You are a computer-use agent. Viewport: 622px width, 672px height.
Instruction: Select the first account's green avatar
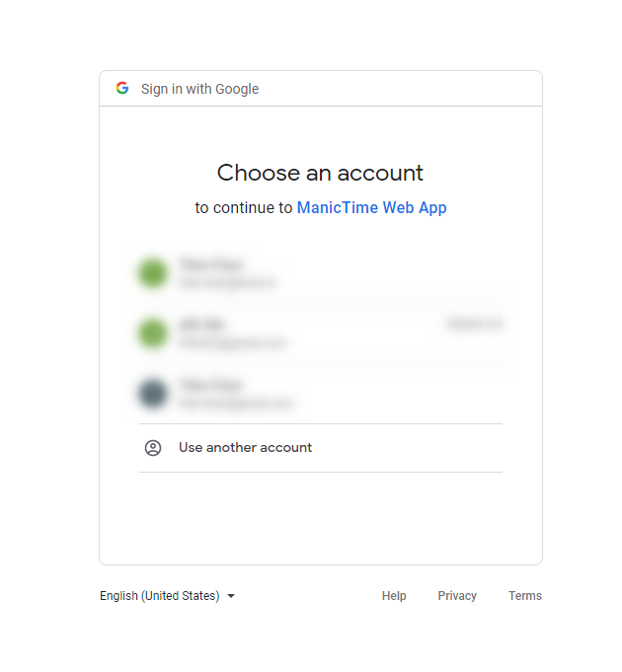152,273
